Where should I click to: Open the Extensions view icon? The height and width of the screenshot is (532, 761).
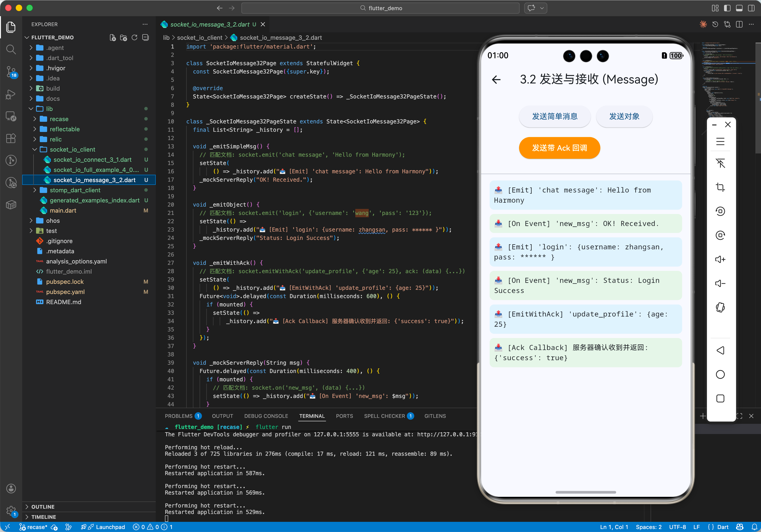coord(11,138)
